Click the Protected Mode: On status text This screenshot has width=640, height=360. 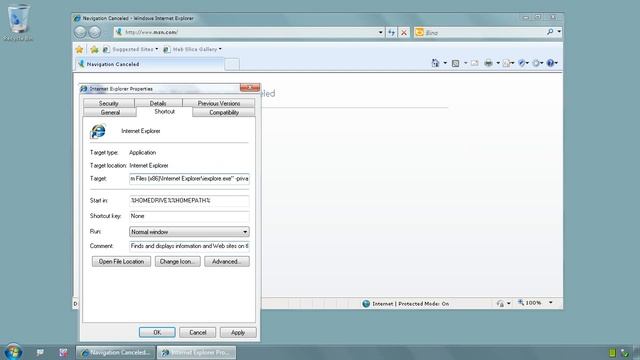424,304
